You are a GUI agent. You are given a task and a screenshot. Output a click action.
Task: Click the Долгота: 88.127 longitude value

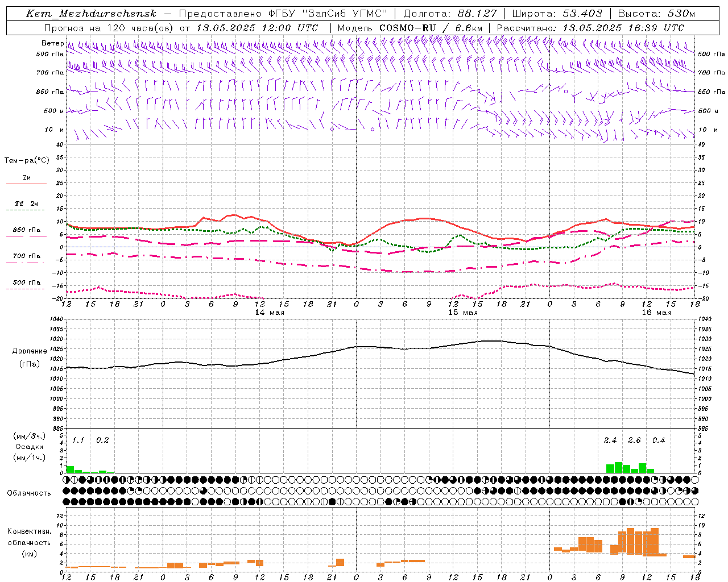pyautogui.click(x=450, y=14)
